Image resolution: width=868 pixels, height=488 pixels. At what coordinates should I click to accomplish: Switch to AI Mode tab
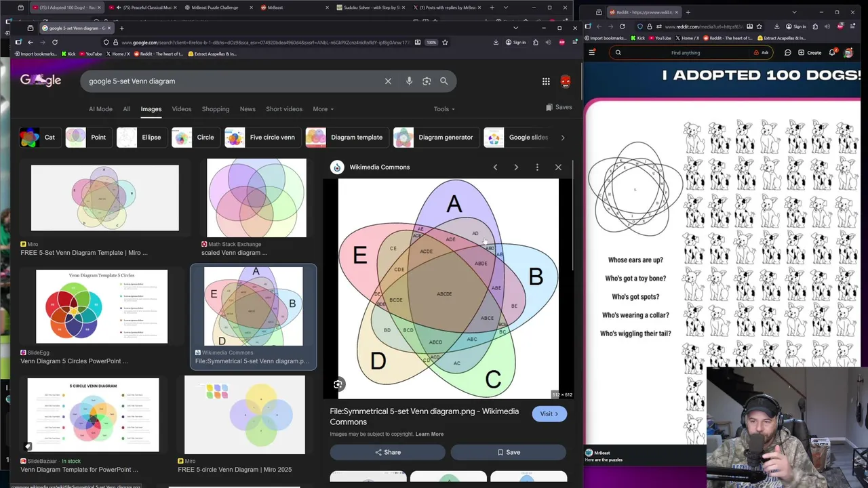(100, 109)
